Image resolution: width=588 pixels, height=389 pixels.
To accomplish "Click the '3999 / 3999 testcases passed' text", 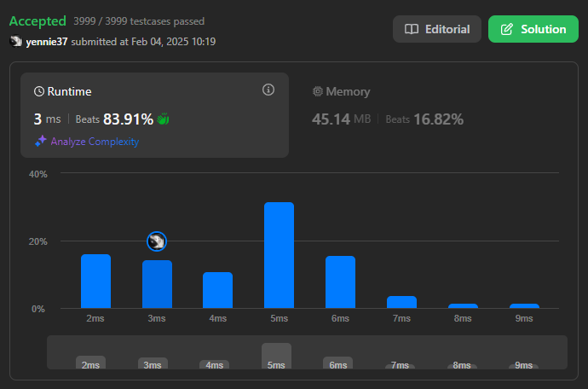I will click(139, 21).
